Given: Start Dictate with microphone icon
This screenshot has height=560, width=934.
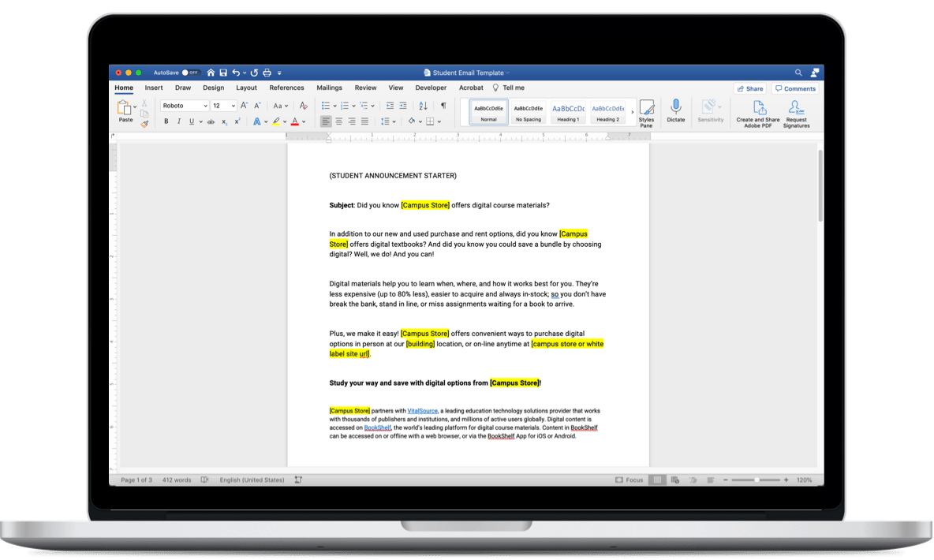Looking at the screenshot, I should pyautogui.click(x=675, y=111).
